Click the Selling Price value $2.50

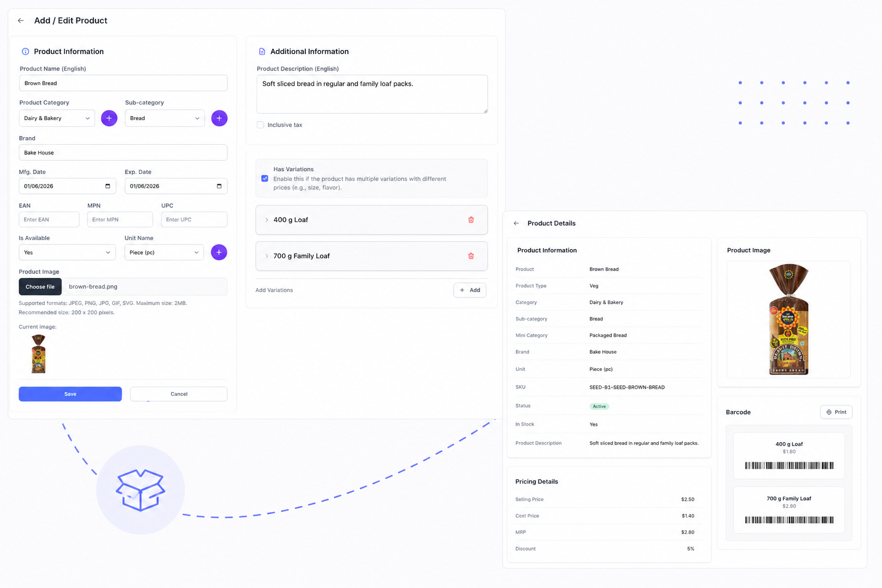[x=687, y=500]
